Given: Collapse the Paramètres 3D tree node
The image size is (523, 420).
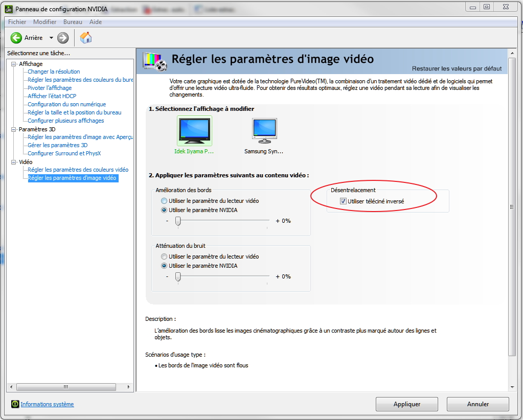Looking at the screenshot, I should (14, 129).
